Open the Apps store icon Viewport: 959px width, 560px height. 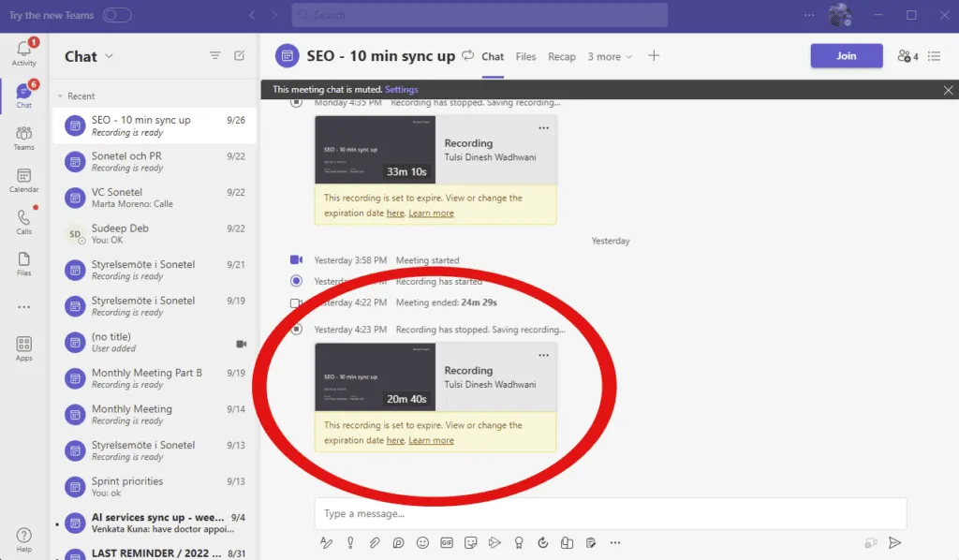23,348
